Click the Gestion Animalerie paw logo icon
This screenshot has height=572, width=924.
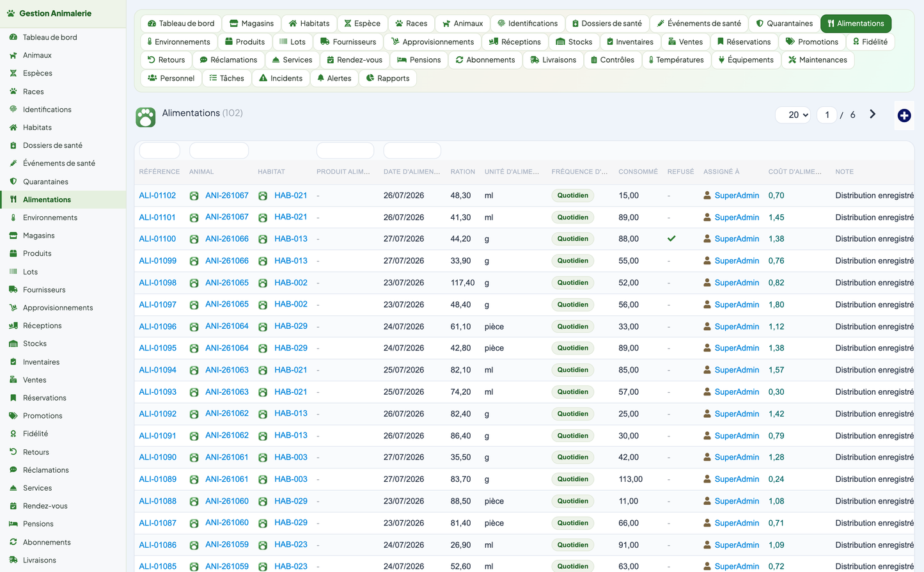coord(10,13)
